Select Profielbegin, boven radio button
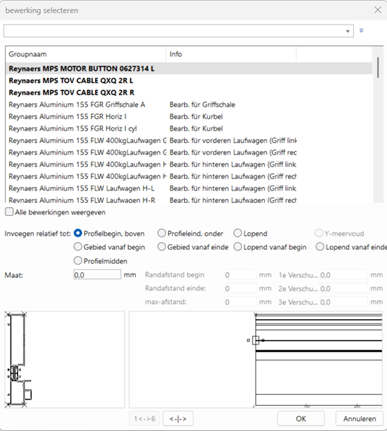387x431 pixels. coord(78,233)
